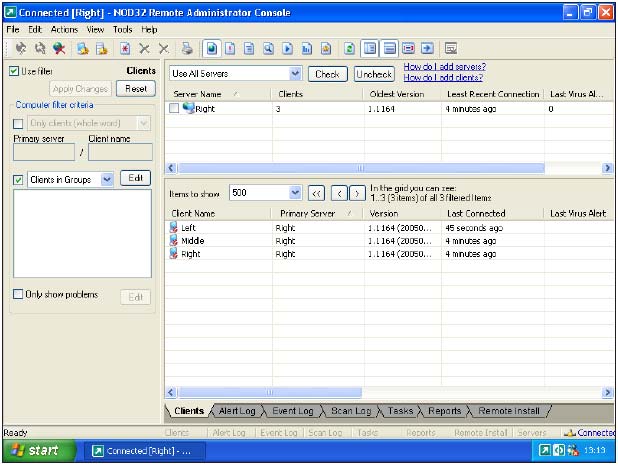
Task: Click the Connected [Right] taskbar item
Action: click(x=144, y=451)
